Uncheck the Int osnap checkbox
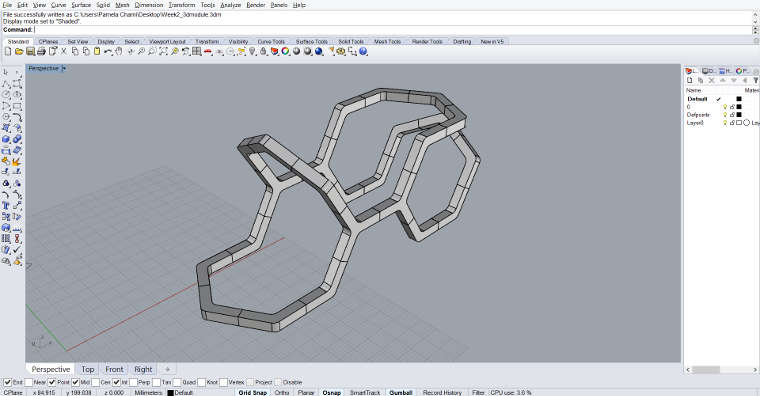 point(116,382)
